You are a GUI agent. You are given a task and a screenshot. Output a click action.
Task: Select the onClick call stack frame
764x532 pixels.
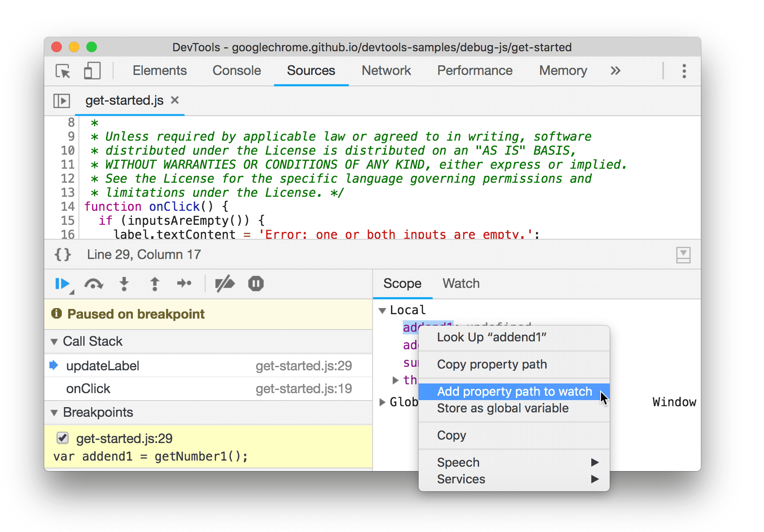tap(89, 388)
